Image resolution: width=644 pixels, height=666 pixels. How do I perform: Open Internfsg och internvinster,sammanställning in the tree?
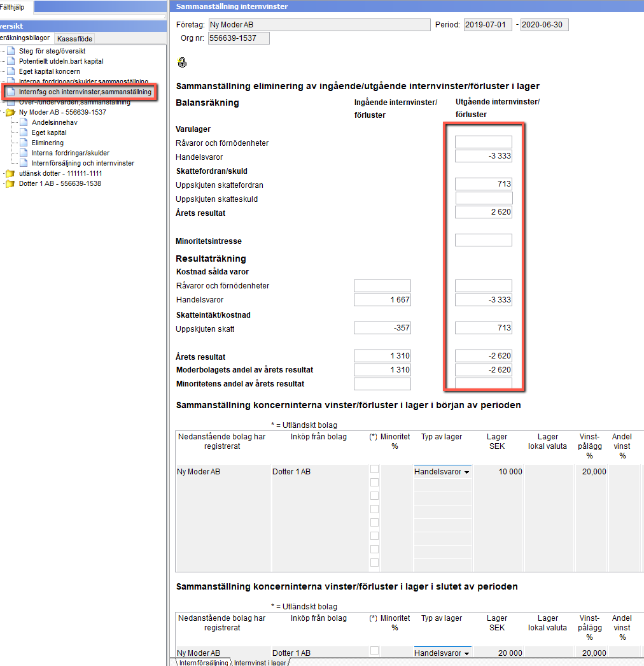pyautogui.click(x=85, y=92)
